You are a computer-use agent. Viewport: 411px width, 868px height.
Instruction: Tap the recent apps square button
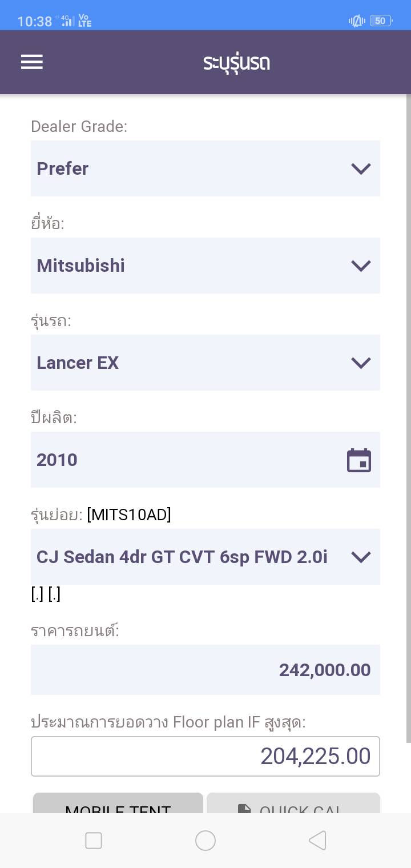pyautogui.click(x=94, y=840)
